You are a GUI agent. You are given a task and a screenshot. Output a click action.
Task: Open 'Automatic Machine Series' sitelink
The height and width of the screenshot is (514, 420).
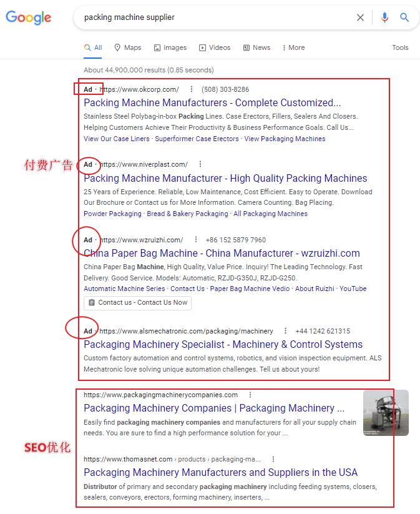(124, 289)
